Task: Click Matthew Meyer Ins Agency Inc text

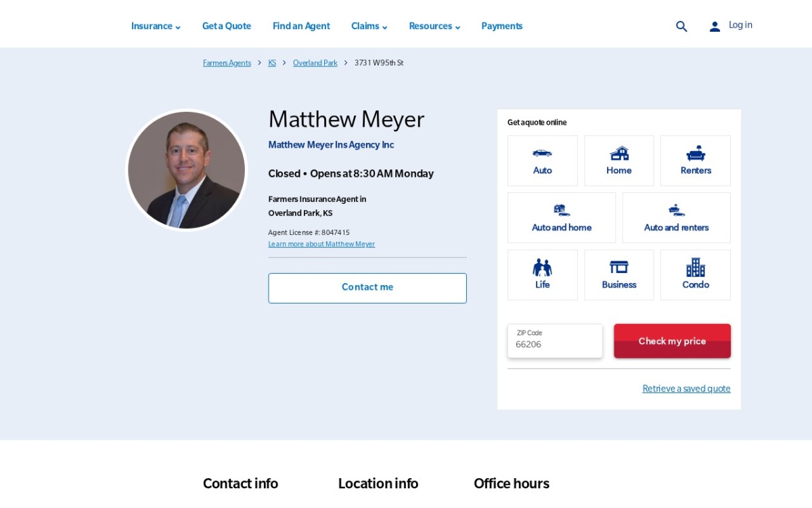Action: click(x=331, y=145)
